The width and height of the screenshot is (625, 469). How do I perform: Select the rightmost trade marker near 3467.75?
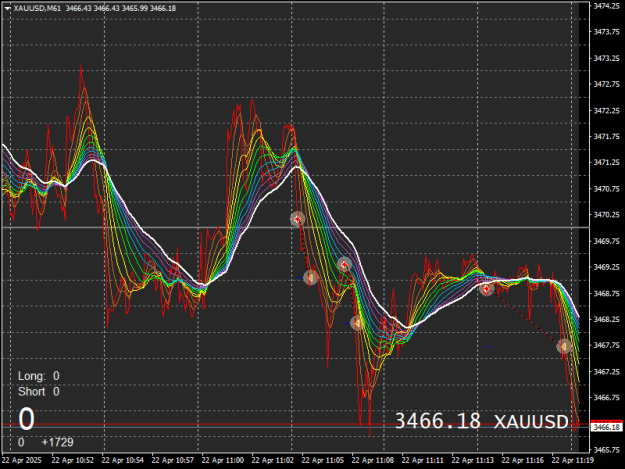(564, 347)
